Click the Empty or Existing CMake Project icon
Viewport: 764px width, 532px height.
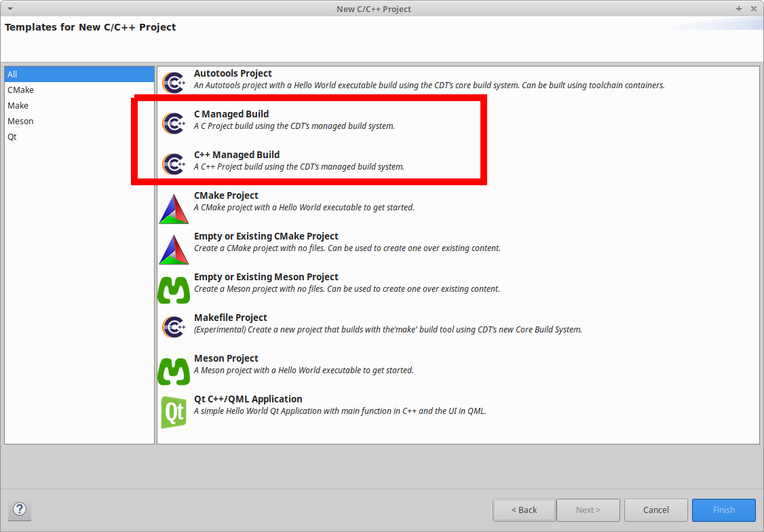point(174,250)
